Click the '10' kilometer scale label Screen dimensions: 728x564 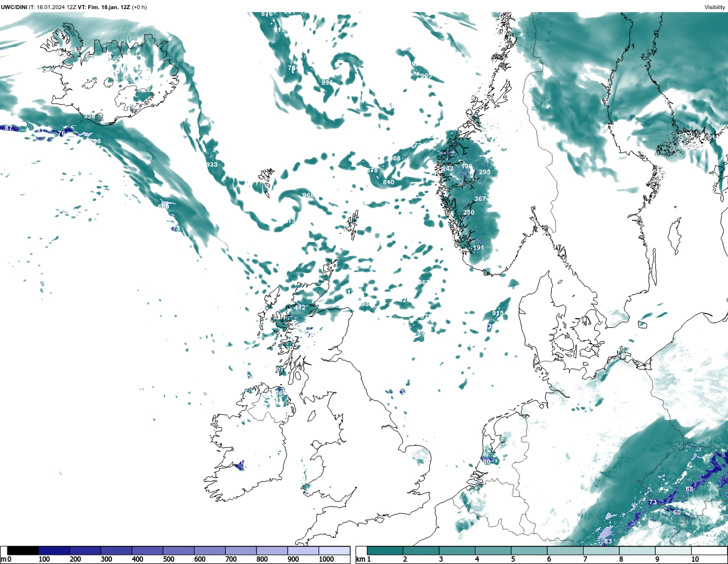pyautogui.click(x=695, y=559)
